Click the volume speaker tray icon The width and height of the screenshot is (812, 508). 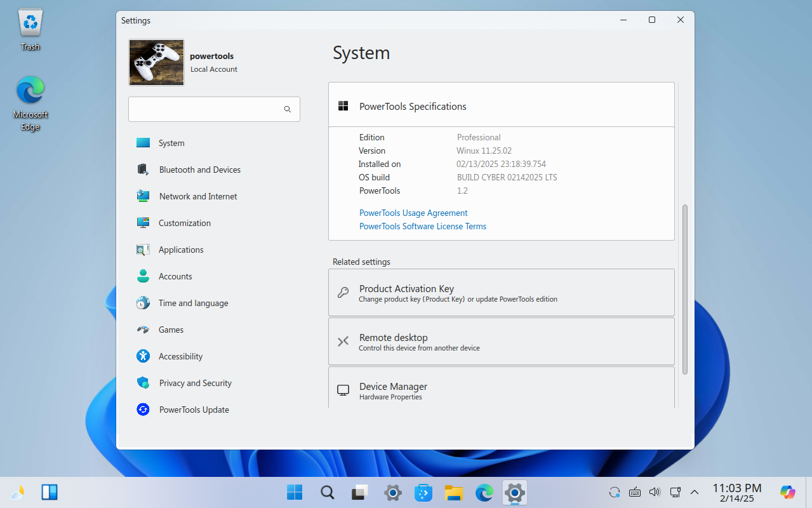(x=655, y=492)
